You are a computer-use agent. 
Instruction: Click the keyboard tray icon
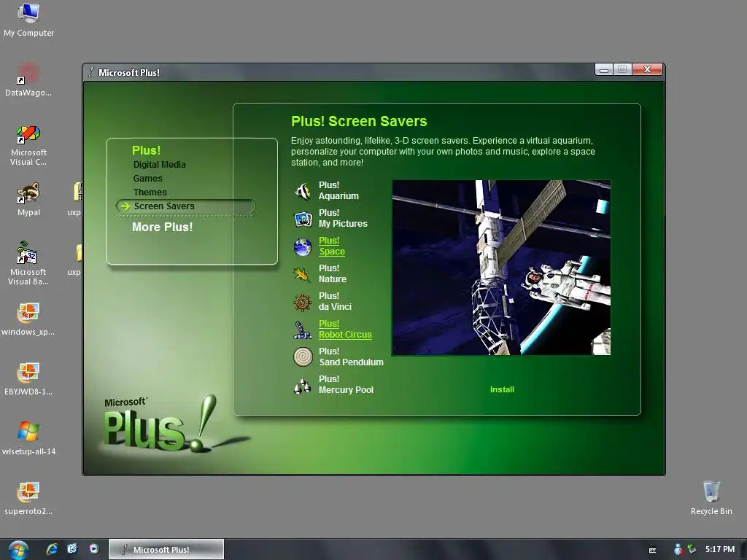click(653, 550)
